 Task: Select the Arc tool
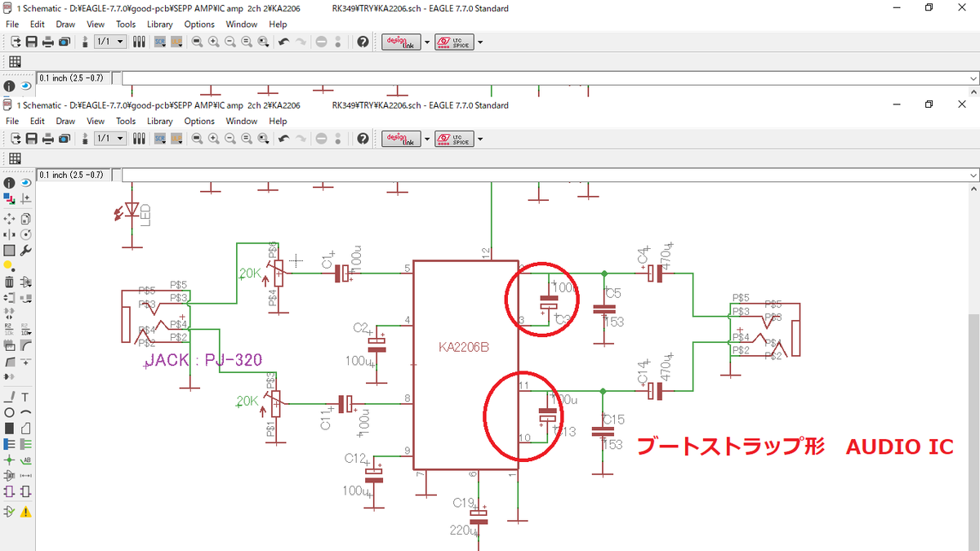[x=25, y=412]
